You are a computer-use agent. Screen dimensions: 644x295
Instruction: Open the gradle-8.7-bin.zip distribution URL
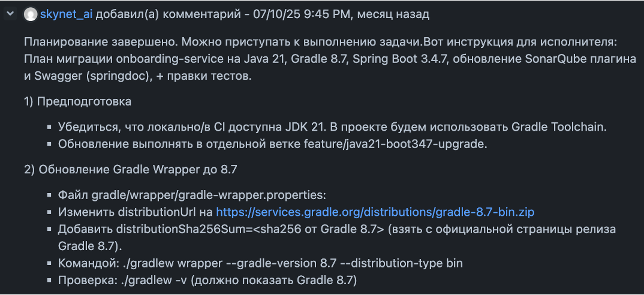click(x=375, y=212)
